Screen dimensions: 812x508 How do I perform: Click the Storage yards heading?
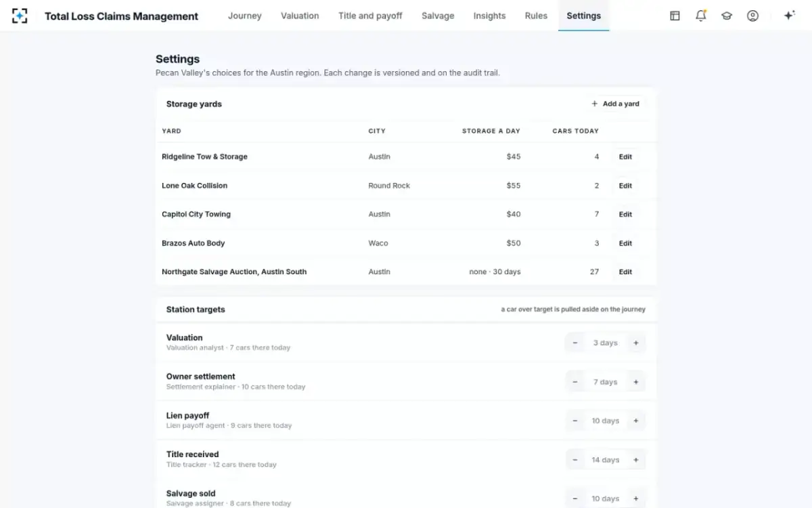pyautogui.click(x=194, y=104)
